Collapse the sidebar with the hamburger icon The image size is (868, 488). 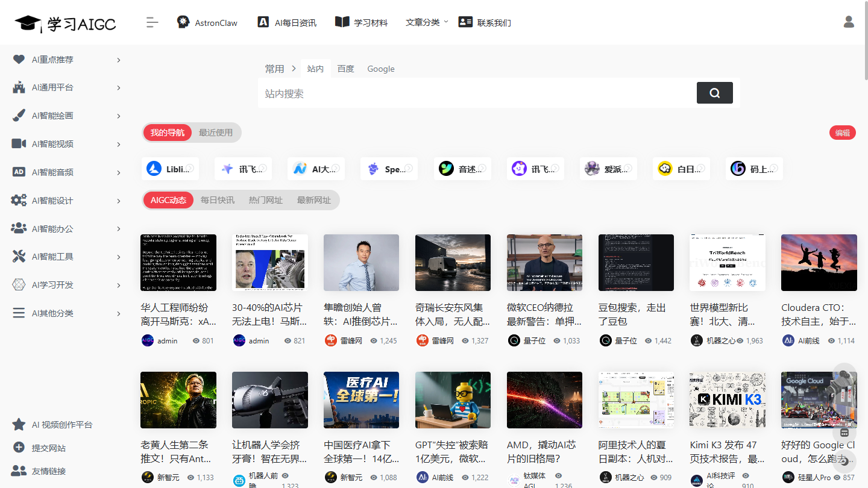point(153,23)
